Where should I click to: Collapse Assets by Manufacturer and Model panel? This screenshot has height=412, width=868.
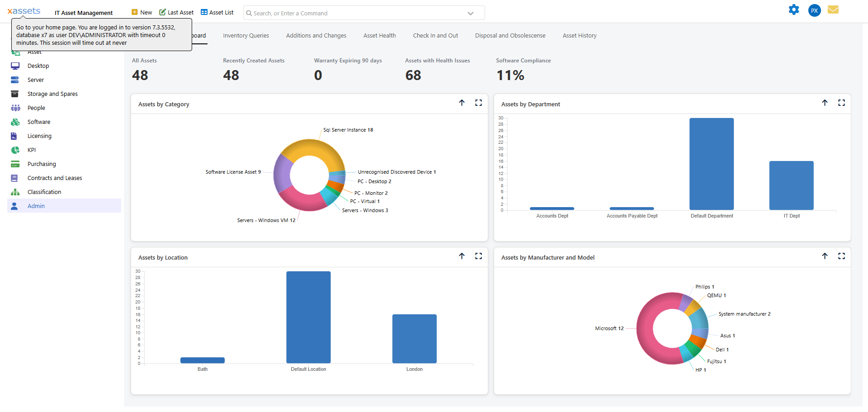825,256
